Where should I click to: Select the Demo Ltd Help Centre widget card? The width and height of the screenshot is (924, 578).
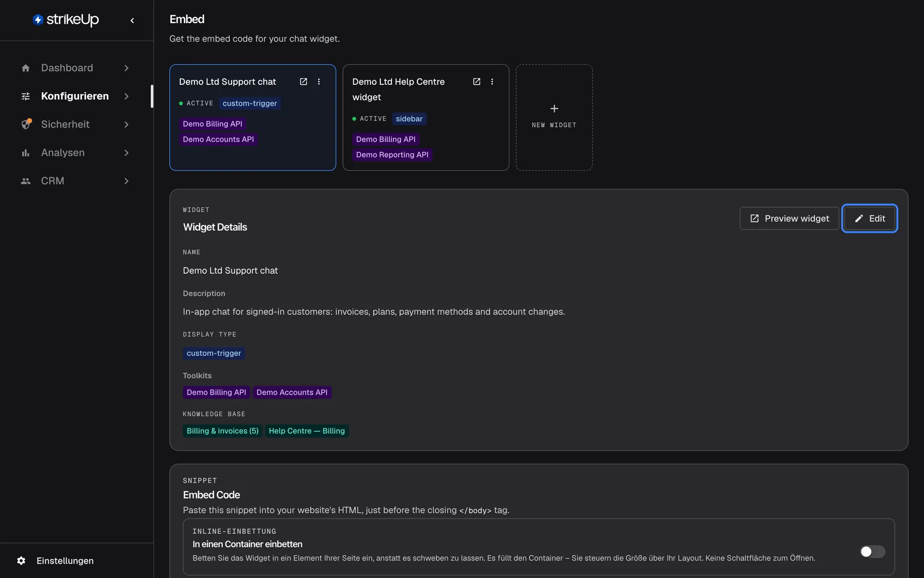tap(426, 117)
